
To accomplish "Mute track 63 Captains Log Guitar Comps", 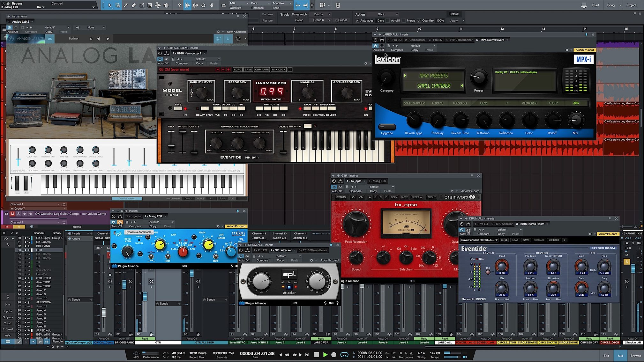I will tap(12, 214).
